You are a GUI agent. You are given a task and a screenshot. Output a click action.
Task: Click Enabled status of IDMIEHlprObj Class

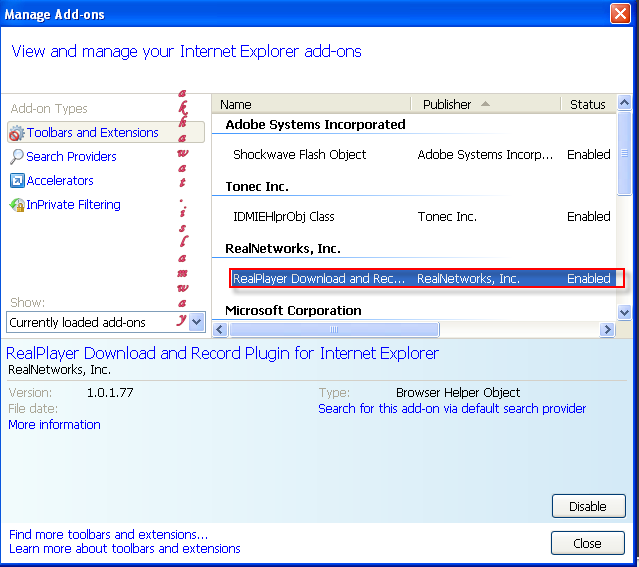tap(589, 216)
